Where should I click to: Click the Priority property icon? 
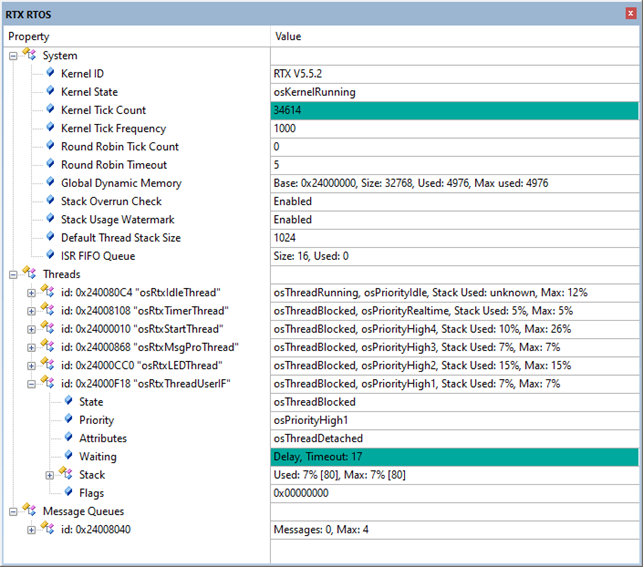(68, 419)
